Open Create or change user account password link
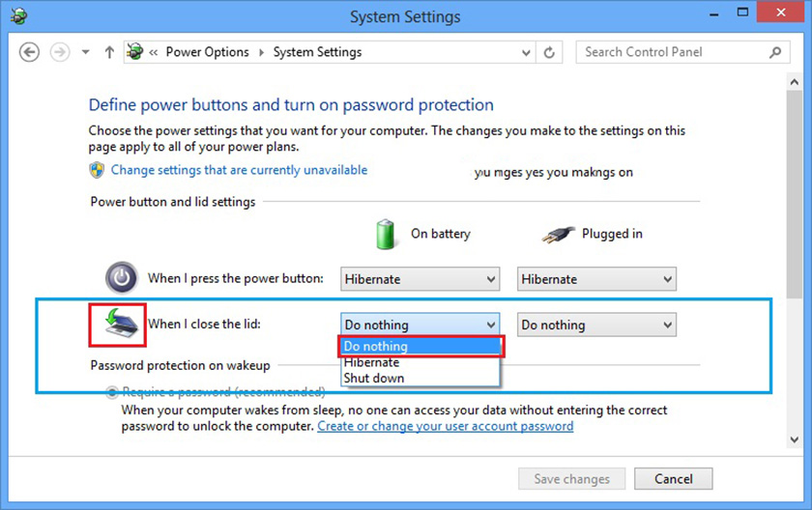 pyautogui.click(x=445, y=426)
